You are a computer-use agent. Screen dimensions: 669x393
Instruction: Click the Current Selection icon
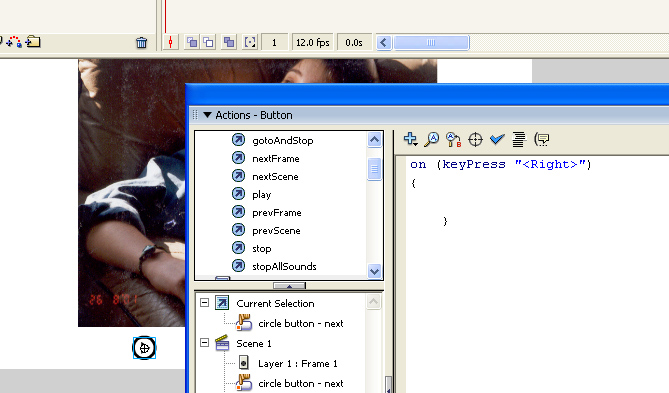[222, 303]
